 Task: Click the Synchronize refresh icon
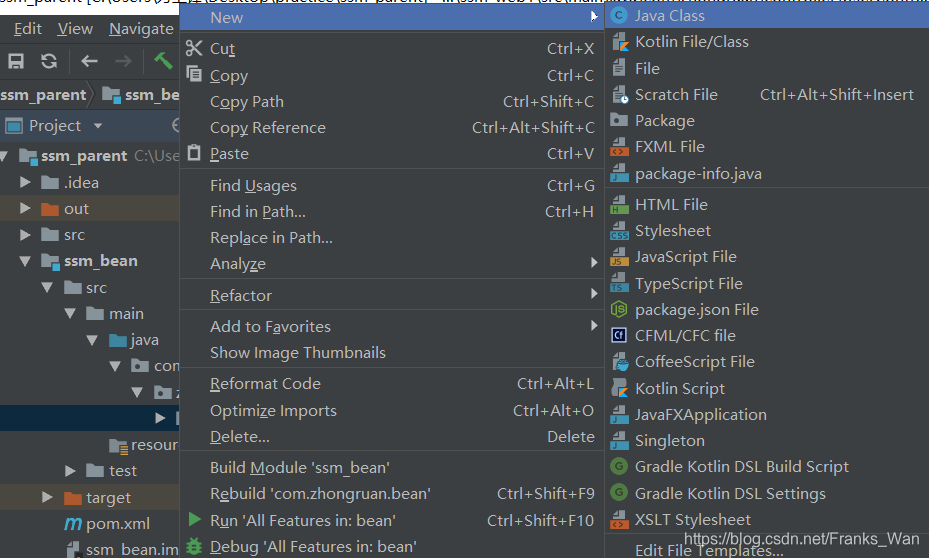coord(49,61)
